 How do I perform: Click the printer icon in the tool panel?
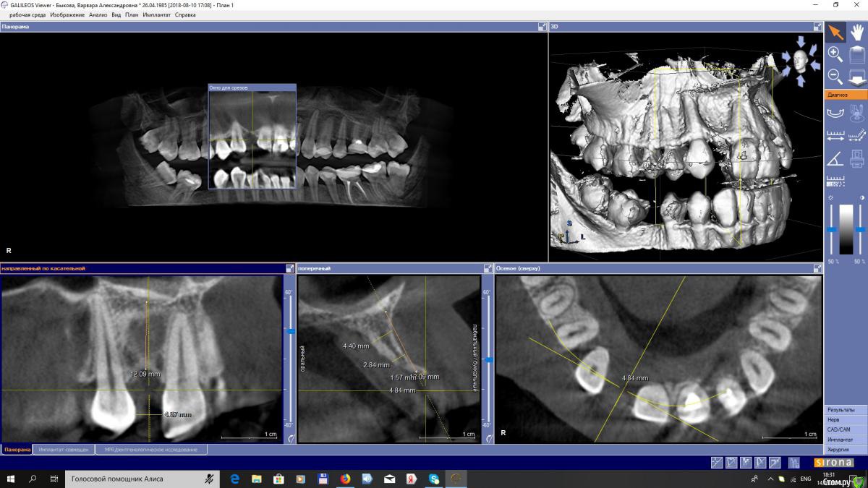click(857, 158)
